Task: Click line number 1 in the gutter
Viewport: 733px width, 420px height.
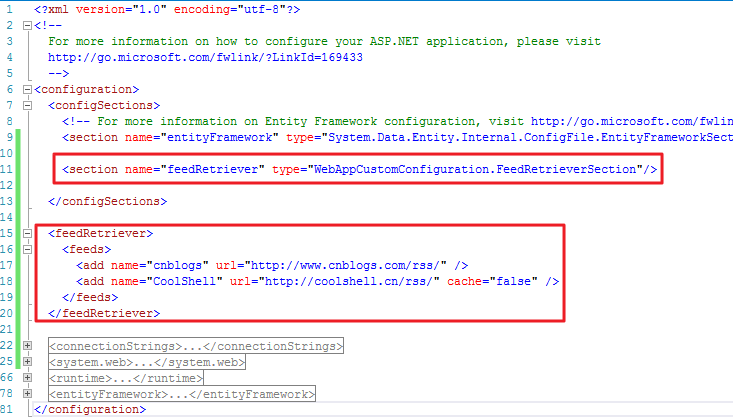Action: click(x=9, y=9)
